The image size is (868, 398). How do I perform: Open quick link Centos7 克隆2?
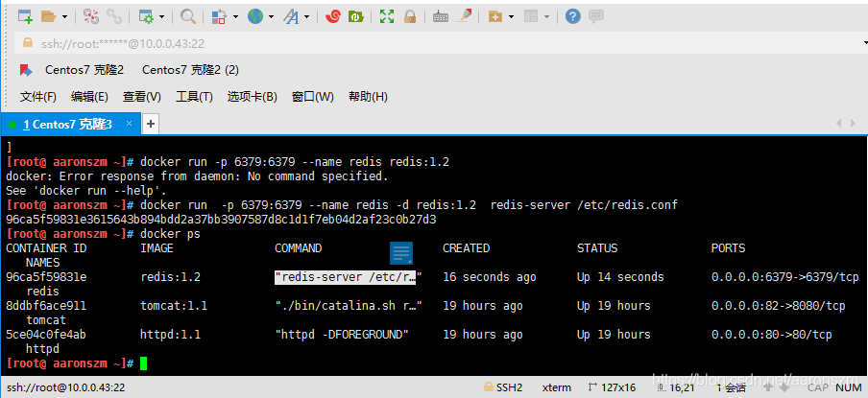click(84, 70)
